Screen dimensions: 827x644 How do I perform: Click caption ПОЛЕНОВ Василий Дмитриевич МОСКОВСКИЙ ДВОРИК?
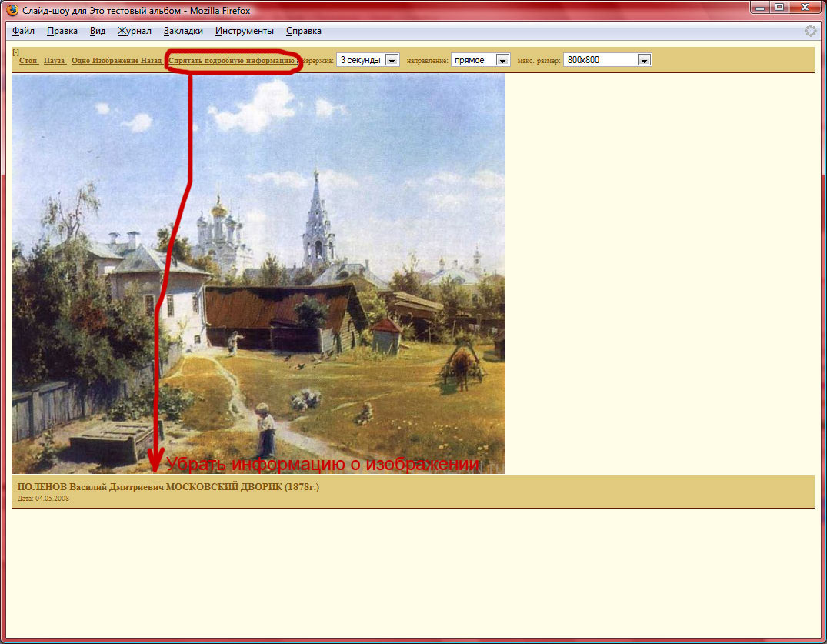(168, 487)
